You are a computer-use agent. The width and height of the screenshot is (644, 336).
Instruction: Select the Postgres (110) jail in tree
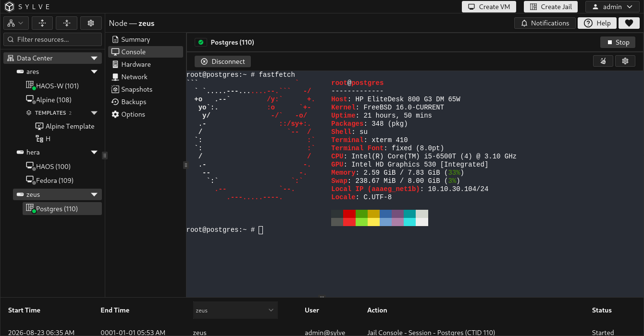point(62,209)
